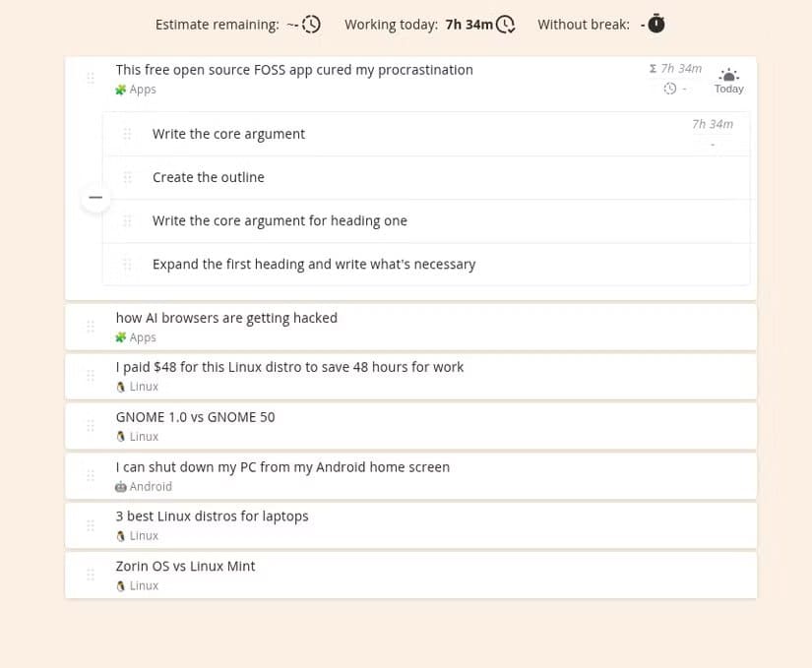The width and height of the screenshot is (812, 668).
Task: Open the FOSS app procrastination task
Action: tap(294, 70)
